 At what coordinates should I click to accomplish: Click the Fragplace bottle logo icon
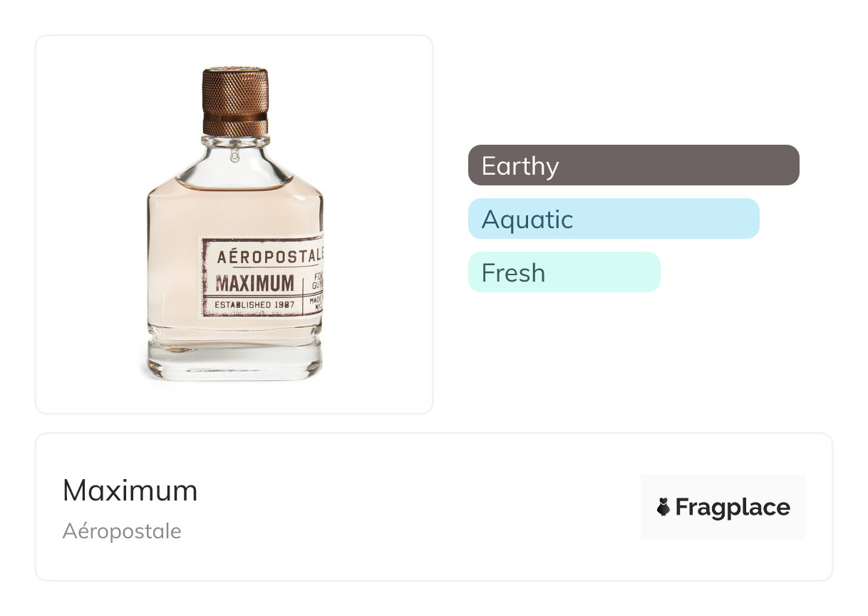[x=663, y=508]
